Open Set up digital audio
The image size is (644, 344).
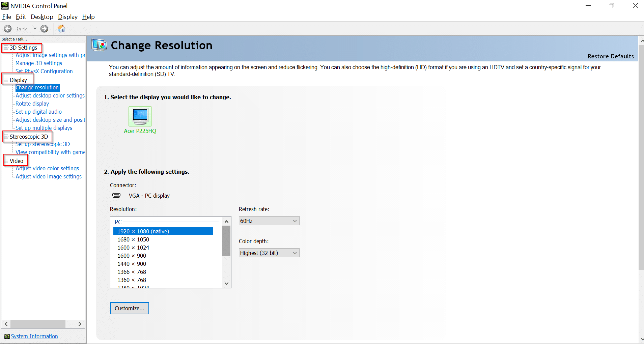[39, 112]
